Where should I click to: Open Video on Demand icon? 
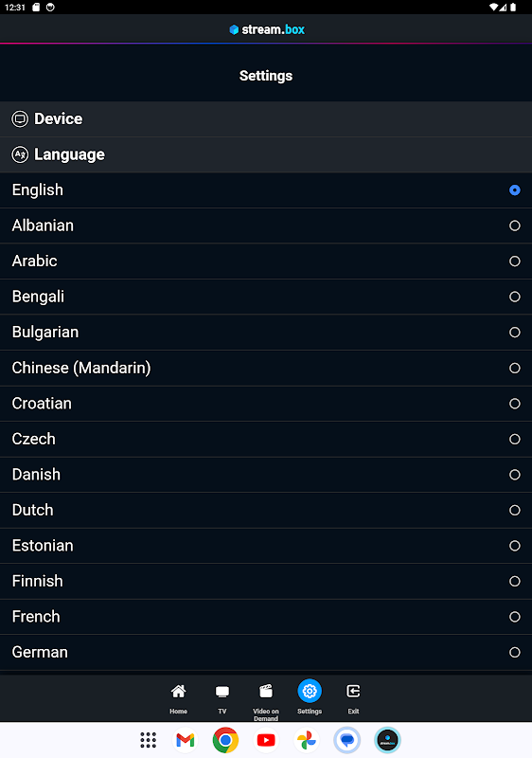tap(266, 692)
